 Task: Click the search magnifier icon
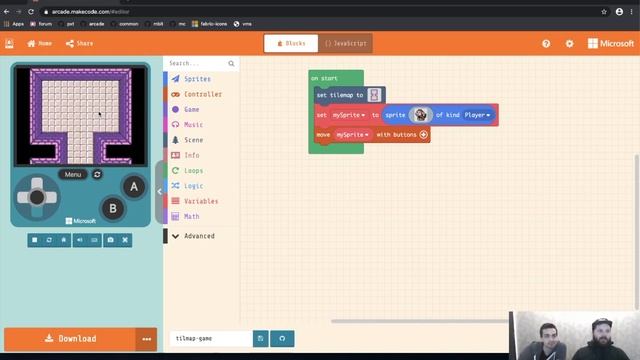[x=231, y=63]
